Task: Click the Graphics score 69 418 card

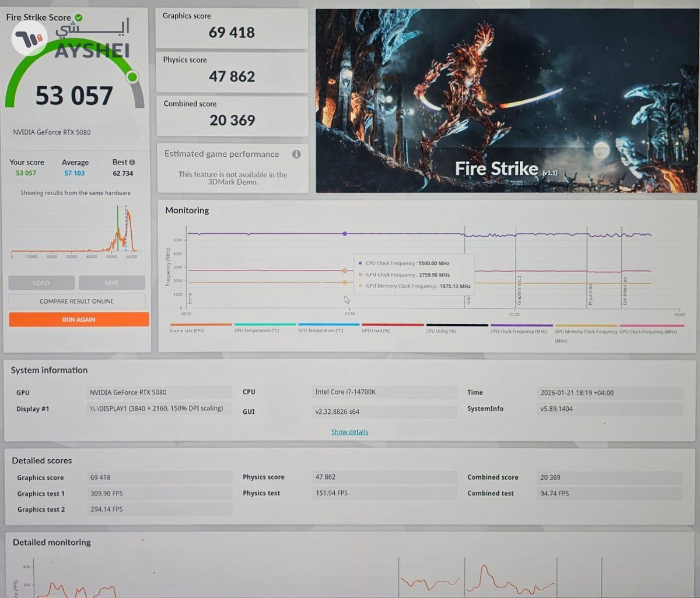Action: pyautogui.click(x=232, y=29)
